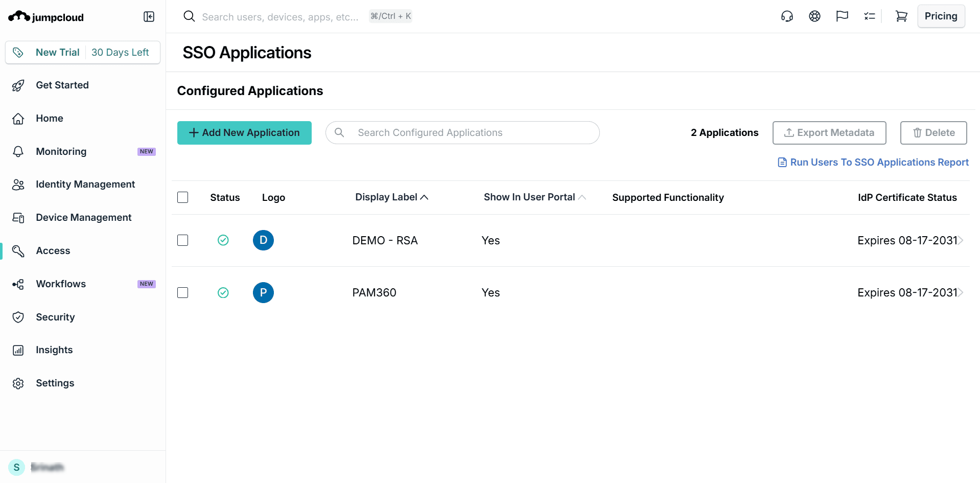Click New Trial 30 Days Left banner
The image size is (980, 483).
pos(83,53)
